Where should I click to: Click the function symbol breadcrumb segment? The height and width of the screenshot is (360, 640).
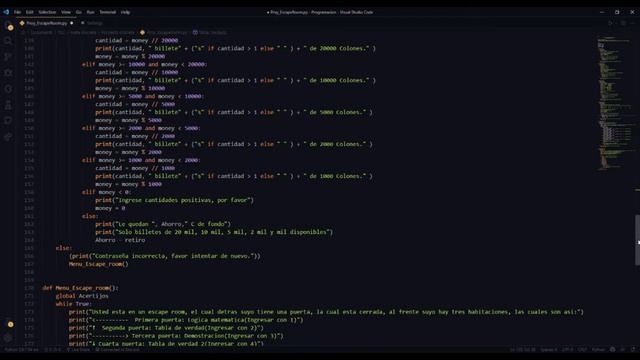coord(209,32)
